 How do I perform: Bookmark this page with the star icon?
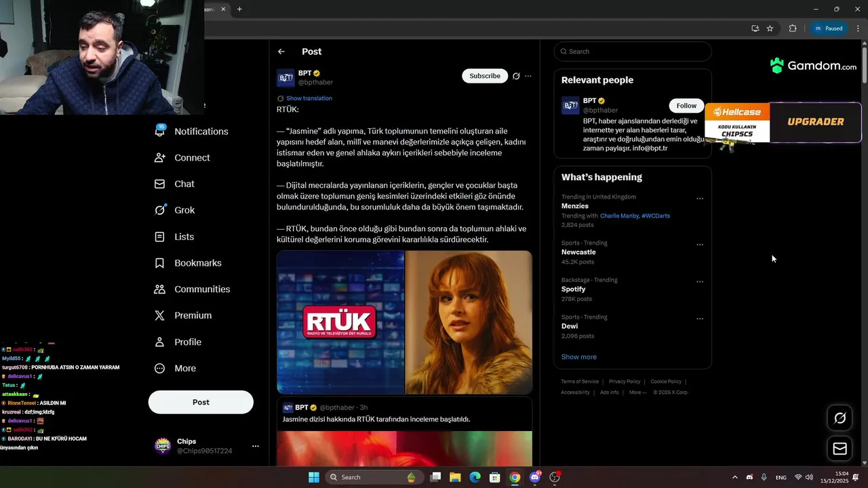(770, 28)
